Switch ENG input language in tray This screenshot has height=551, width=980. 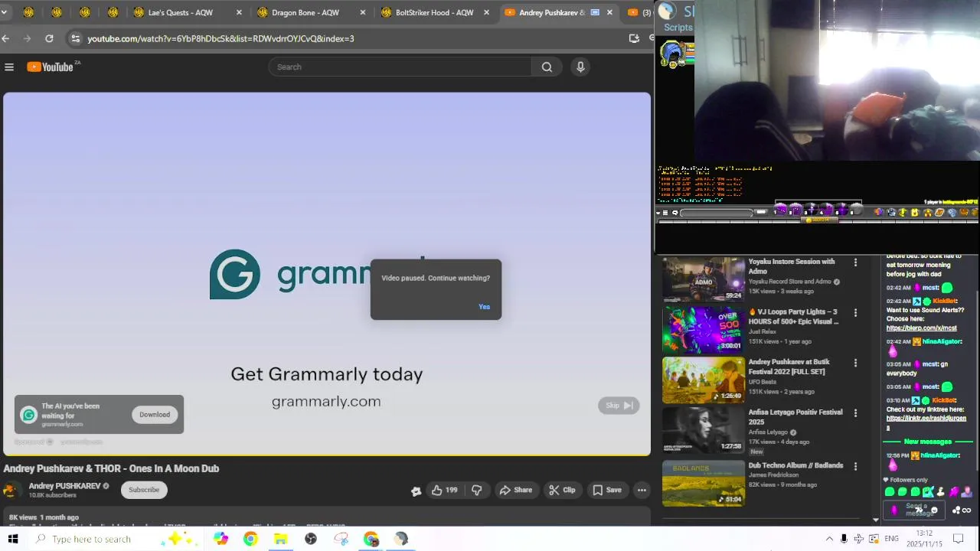tap(891, 539)
